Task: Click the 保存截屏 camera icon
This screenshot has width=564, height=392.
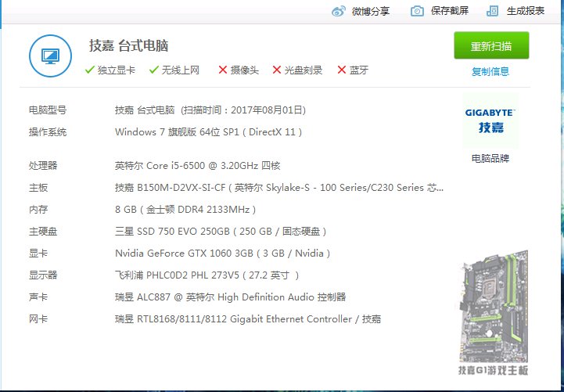Action: click(417, 11)
